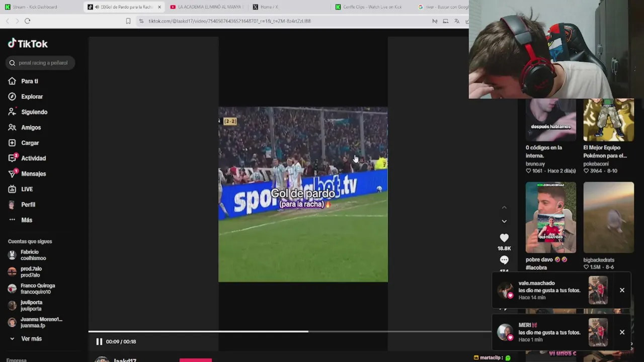
Task: Dismiss the MERI notification
Action: click(x=622, y=332)
